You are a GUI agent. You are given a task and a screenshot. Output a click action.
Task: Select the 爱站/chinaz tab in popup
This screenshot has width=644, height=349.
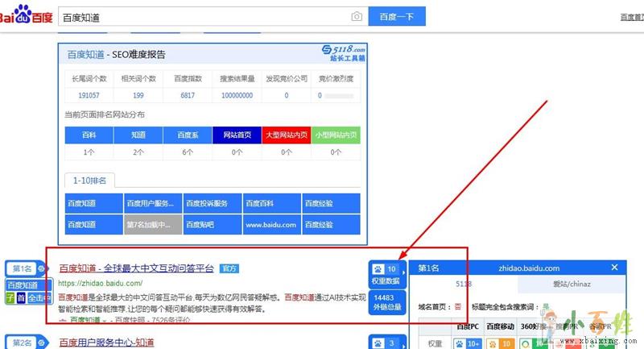571,285
